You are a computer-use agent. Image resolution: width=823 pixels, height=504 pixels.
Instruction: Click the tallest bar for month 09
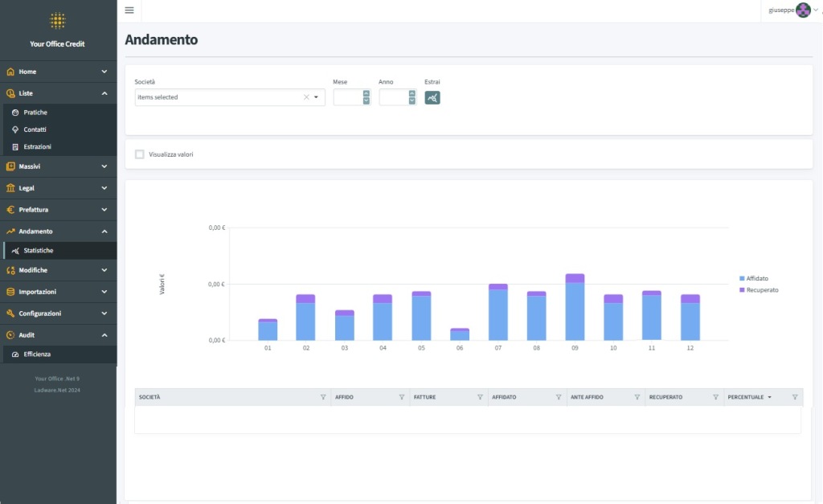point(575,309)
